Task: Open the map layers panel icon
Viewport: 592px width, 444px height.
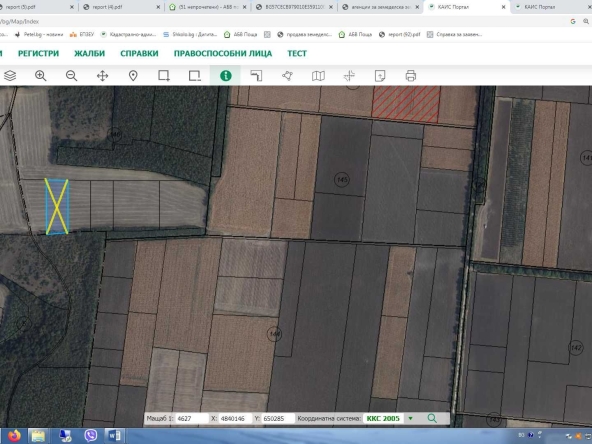Action: tap(10, 76)
